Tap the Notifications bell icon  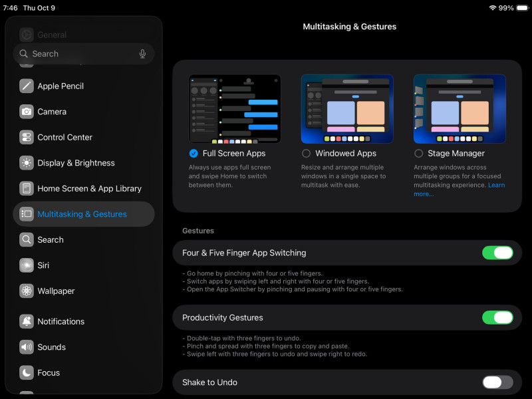pyautogui.click(x=27, y=321)
